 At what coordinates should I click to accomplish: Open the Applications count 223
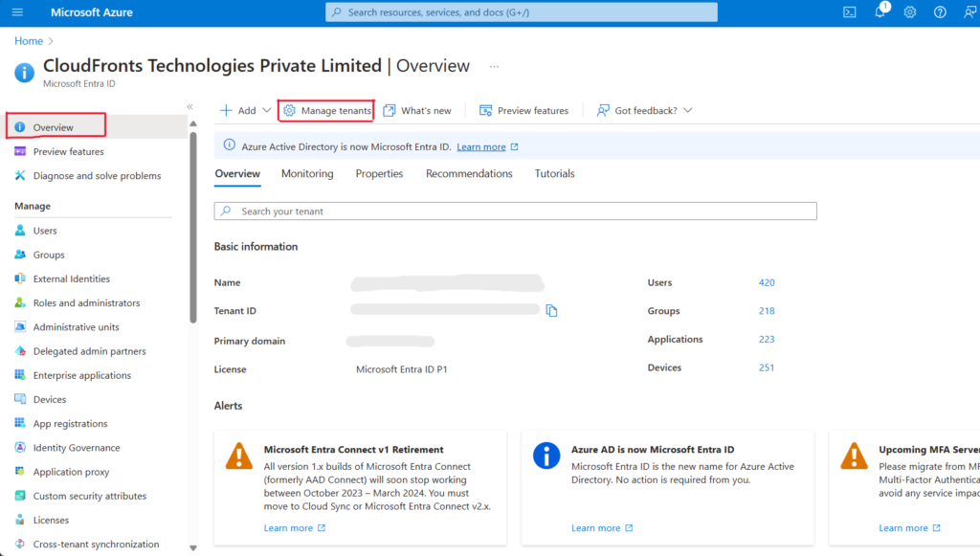pyautogui.click(x=767, y=339)
